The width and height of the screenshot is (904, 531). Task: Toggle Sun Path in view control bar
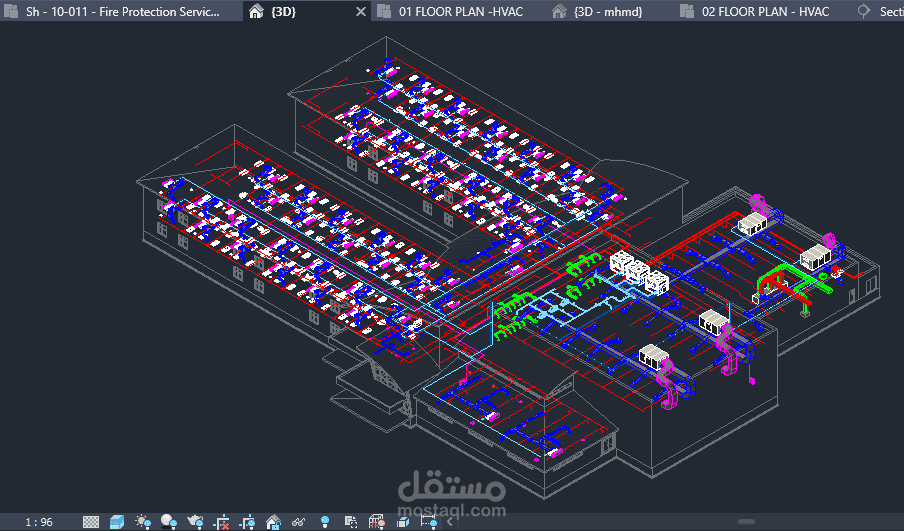click(142, 522)
